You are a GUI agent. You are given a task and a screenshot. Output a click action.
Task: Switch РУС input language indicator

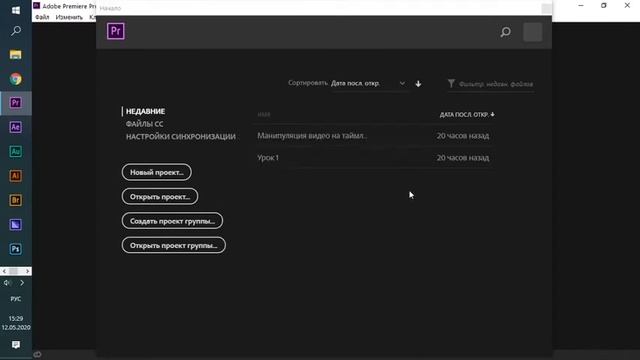tap(16, 299)
